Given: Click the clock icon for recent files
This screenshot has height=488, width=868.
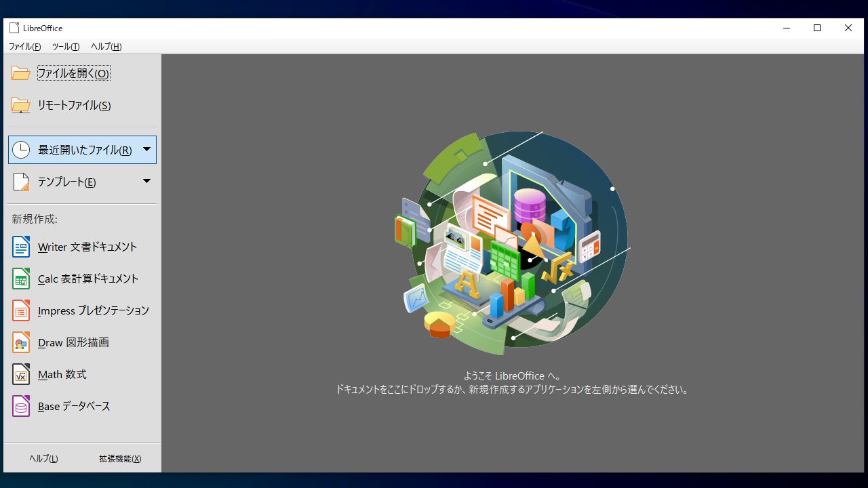Looking at the screenshot, I should click(x=21, y=150).
